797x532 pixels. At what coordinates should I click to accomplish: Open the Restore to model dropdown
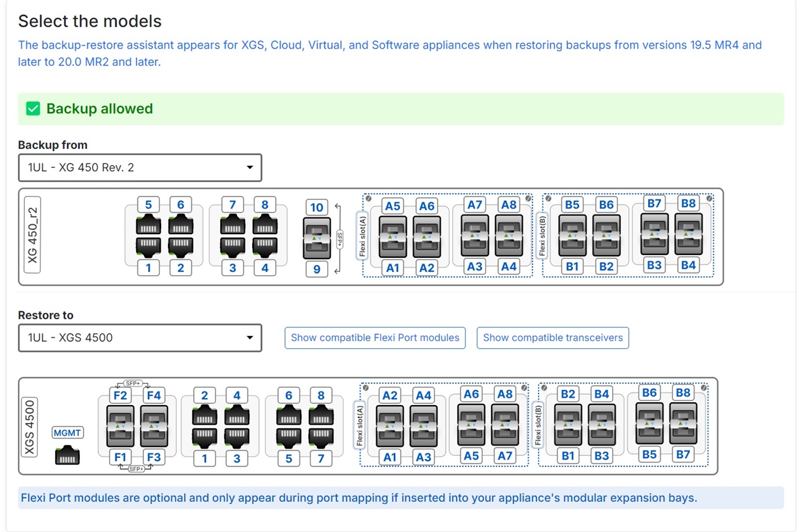(140, 338)
